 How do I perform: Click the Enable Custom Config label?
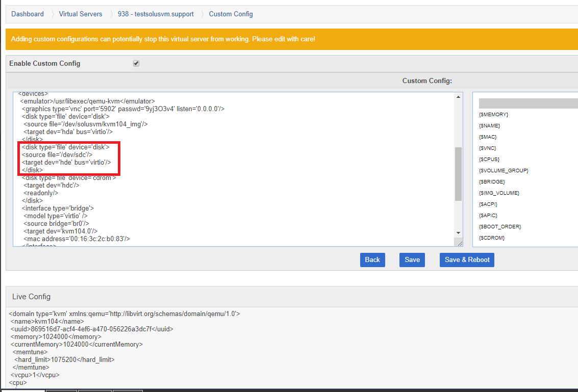(44, 63)
